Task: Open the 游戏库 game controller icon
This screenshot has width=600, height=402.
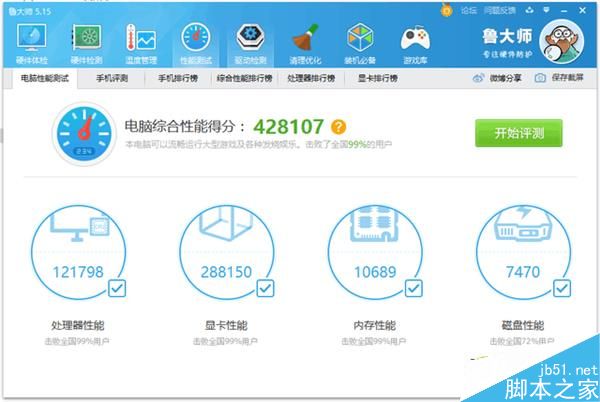Action: [x=415, y=38]
